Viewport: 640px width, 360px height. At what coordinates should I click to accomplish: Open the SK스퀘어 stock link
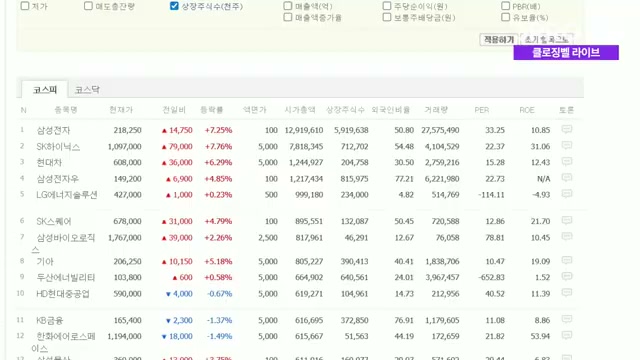pos(54,221)
